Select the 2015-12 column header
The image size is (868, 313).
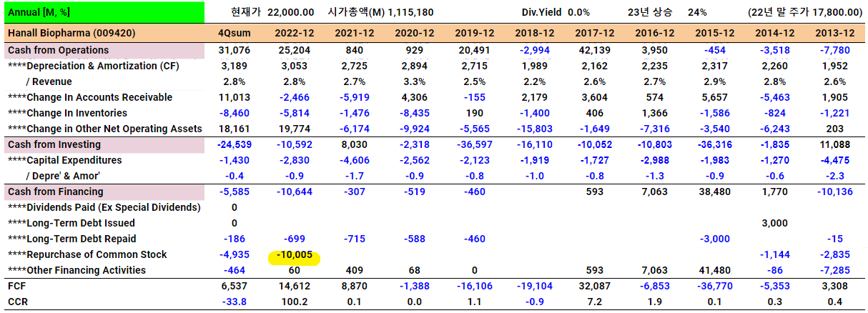pyautogui.click(x=714, y=34)
